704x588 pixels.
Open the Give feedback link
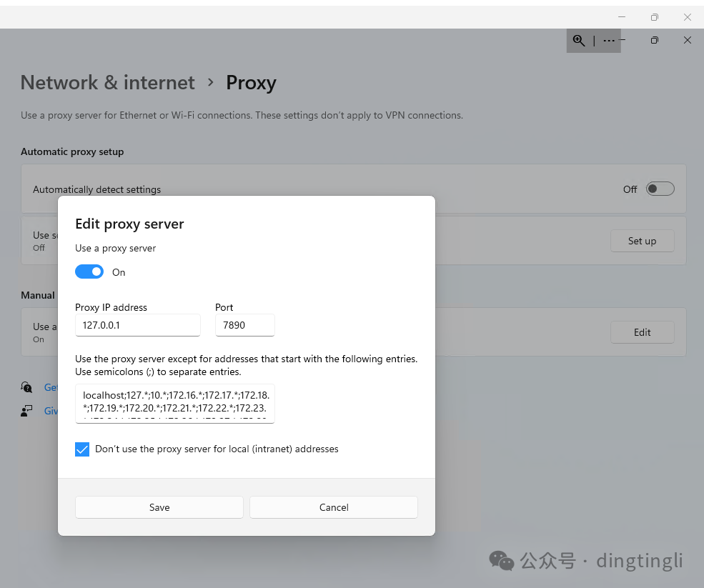point(49,410)
